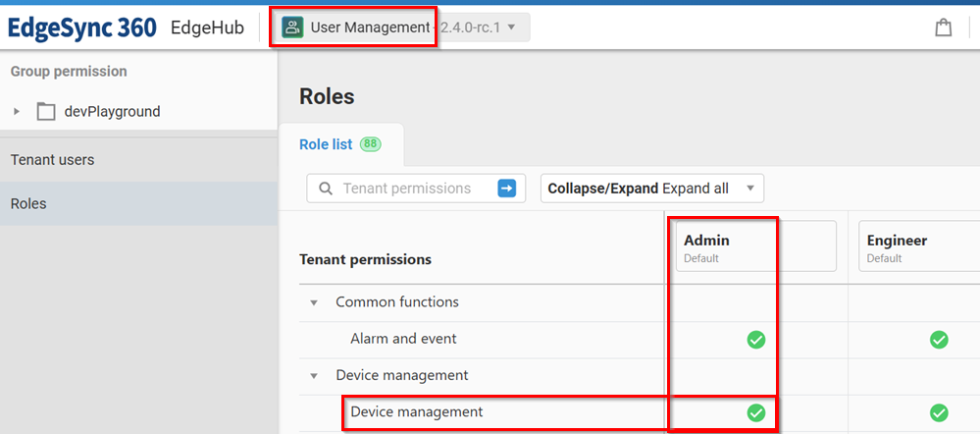Screen dimensions: 980x434
Task: Toggle Admin Alarm and event permission checkmark
Action: coord(755,340)
